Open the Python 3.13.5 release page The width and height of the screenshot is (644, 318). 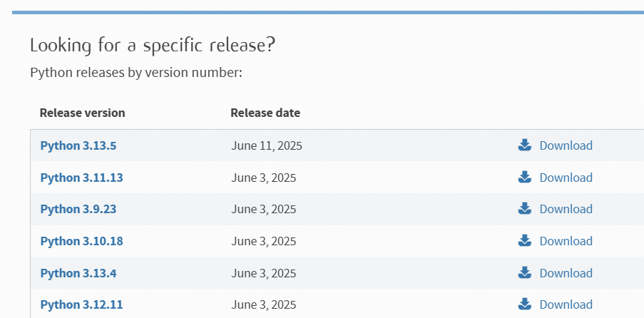click(78, 145)
